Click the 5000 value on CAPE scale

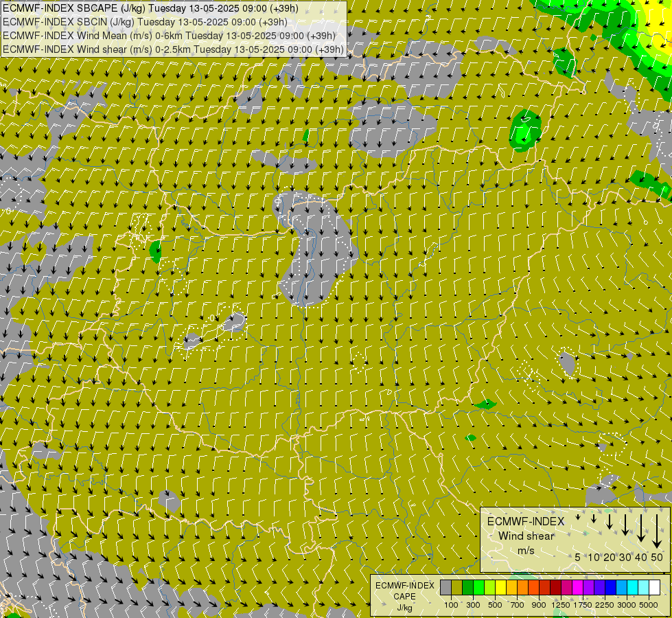coord(649,605)
